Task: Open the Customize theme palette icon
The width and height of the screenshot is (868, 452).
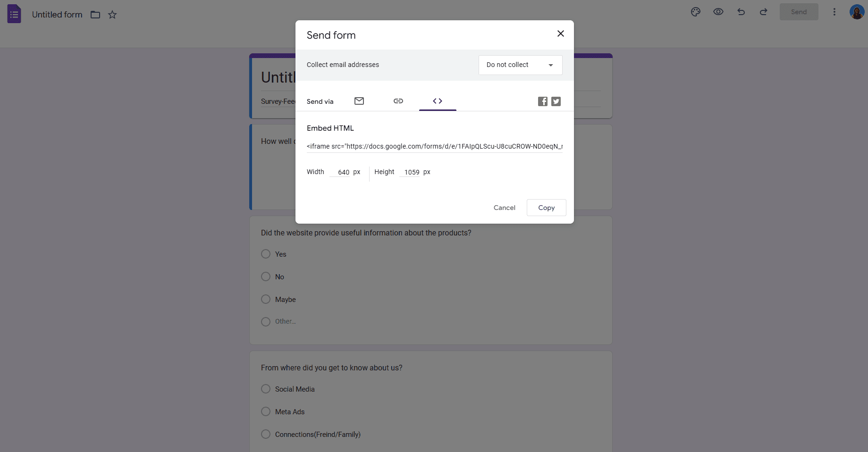Action: pyautogui.click(x=695, y=11)
